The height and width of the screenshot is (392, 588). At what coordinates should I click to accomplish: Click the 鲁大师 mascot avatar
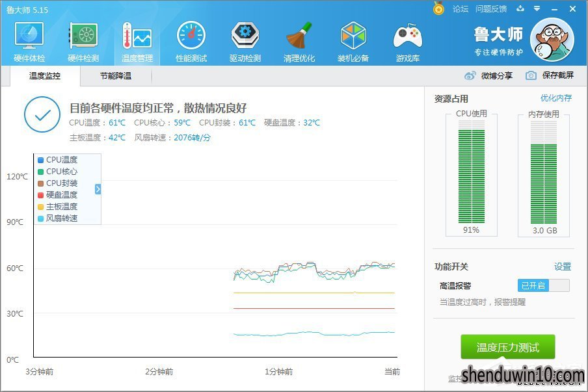[552, 40]
